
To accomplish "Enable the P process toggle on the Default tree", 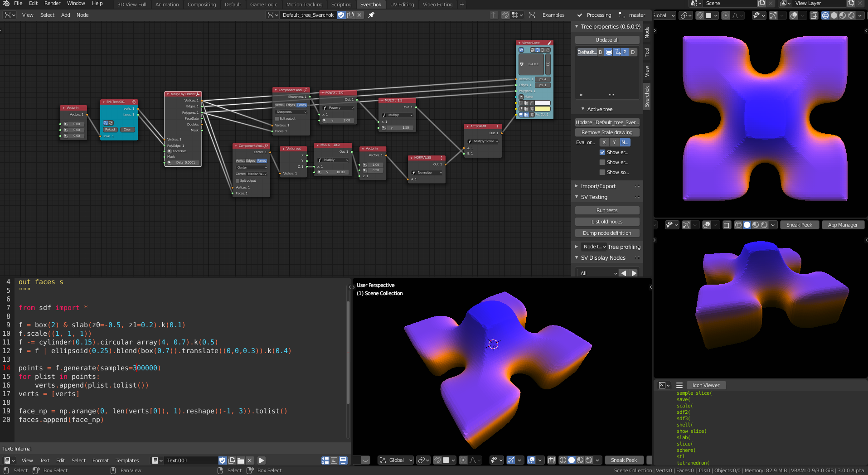I will pos(625,52).
